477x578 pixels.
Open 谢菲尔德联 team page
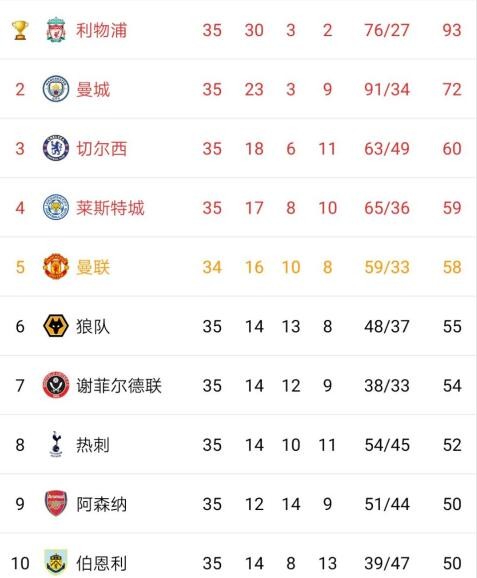click(x=119, y=386)
